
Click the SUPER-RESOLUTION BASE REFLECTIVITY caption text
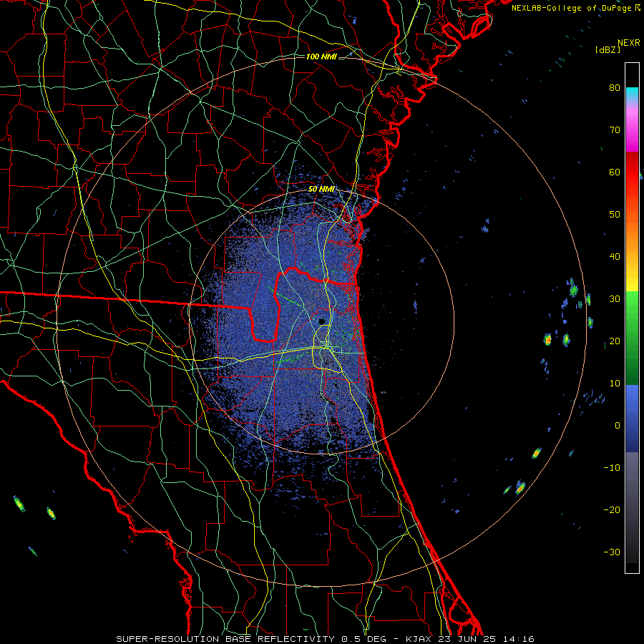tap(225, 639)
